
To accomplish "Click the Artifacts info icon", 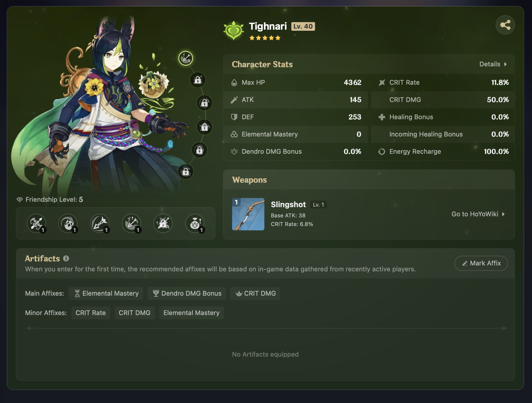I will pos(66,258).
